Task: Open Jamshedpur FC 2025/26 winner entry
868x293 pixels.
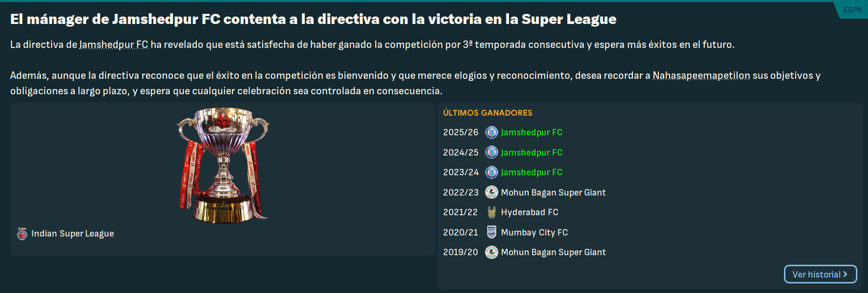Action: 531,132
